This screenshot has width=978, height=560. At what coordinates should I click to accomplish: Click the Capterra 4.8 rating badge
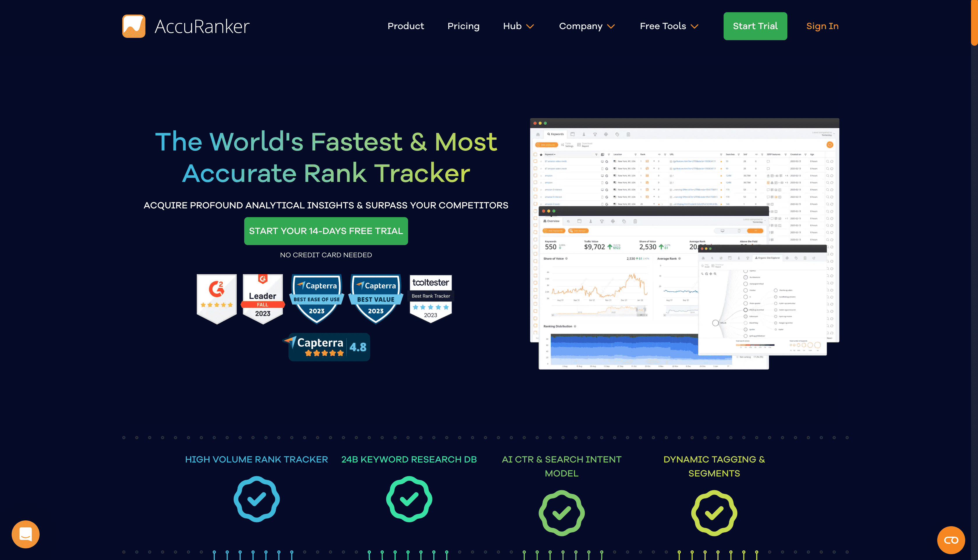click(327, 346)
